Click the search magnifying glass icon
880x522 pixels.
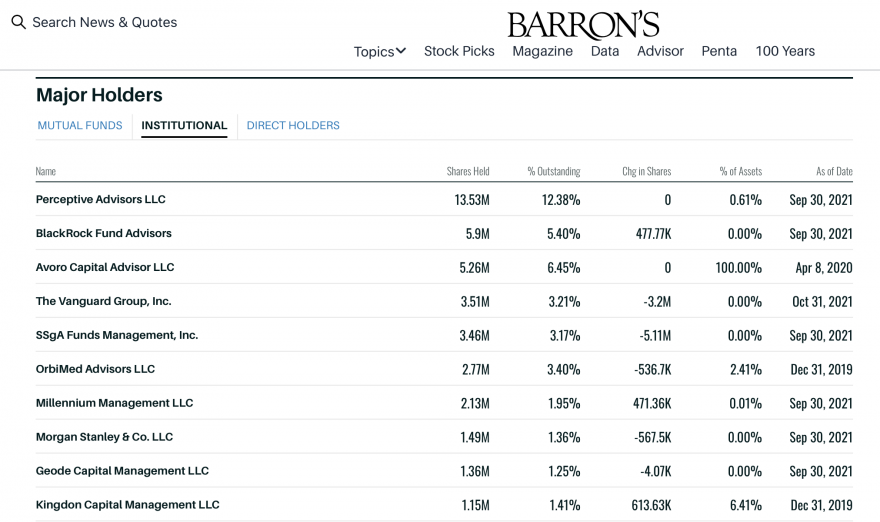[19, 22]
